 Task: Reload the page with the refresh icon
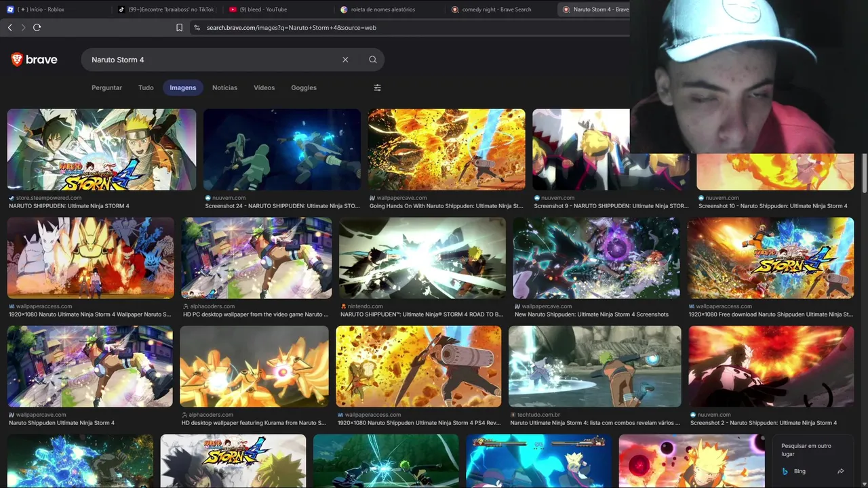(37, 28)
